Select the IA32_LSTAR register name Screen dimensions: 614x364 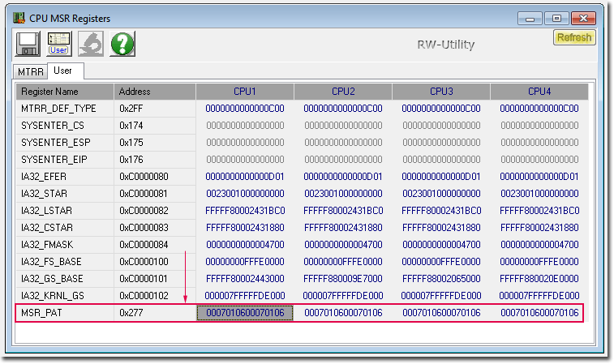[x=46, y=211]
